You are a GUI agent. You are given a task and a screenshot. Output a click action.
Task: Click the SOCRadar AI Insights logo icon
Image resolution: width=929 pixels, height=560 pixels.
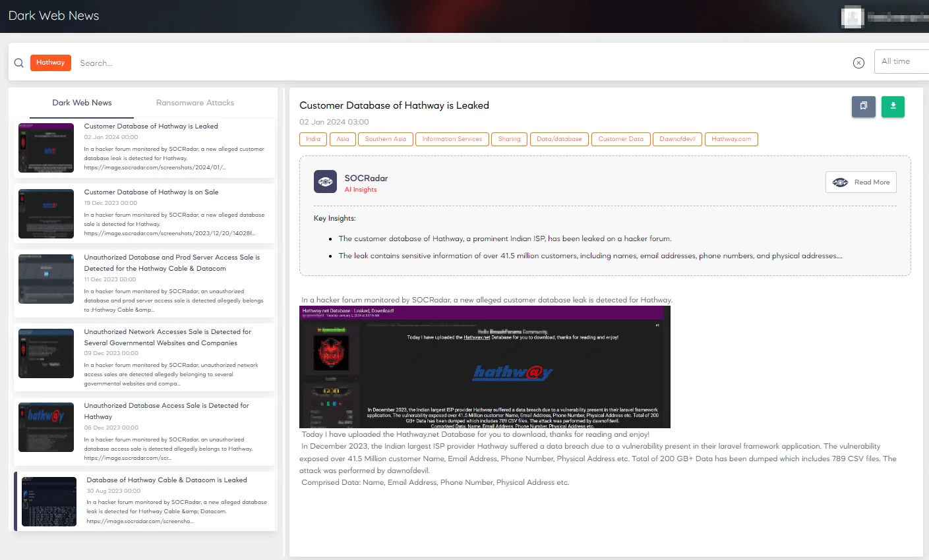click(x=326, y=182)
